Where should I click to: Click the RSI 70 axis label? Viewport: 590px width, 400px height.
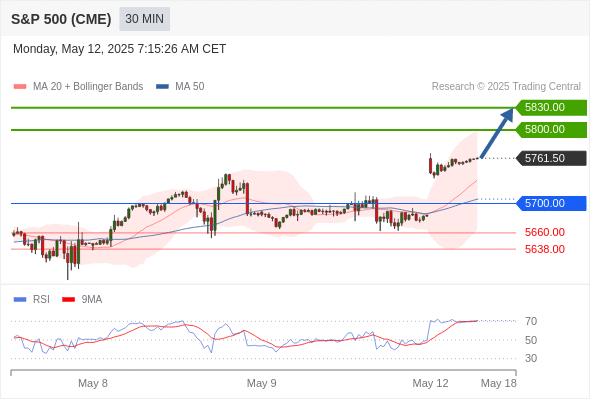pyautogui.click(x=531, y=321)
